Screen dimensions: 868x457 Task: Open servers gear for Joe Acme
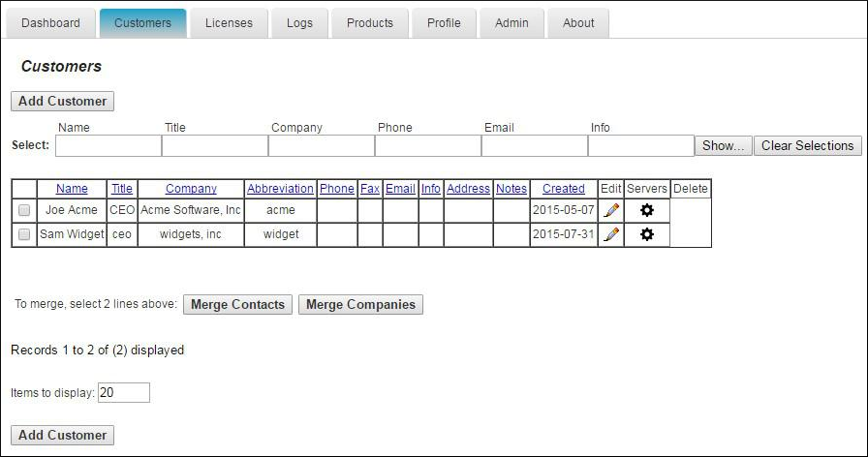(x=647, y=210)
